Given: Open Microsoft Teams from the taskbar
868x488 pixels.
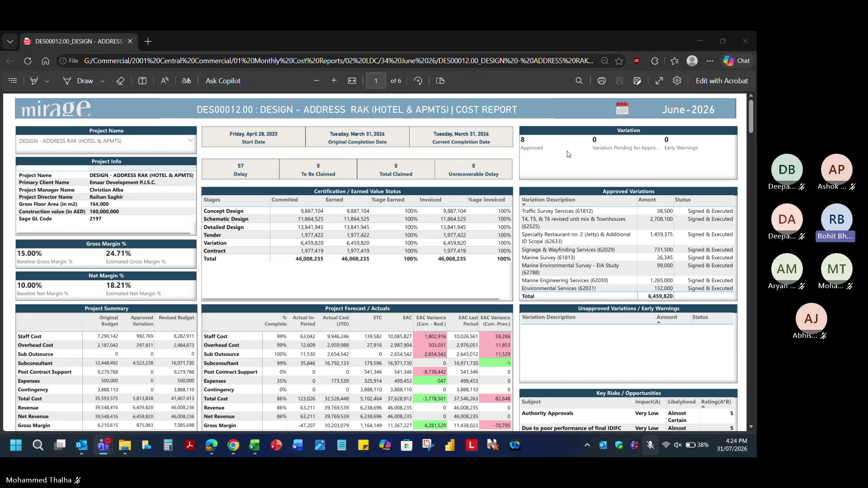Looking at the screenshot, I should (103, 446).
